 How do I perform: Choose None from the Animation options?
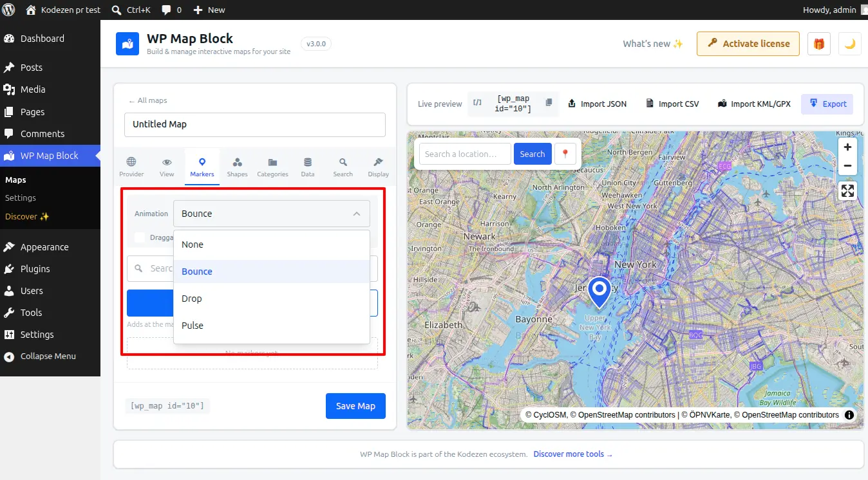(x=272, y=245)
